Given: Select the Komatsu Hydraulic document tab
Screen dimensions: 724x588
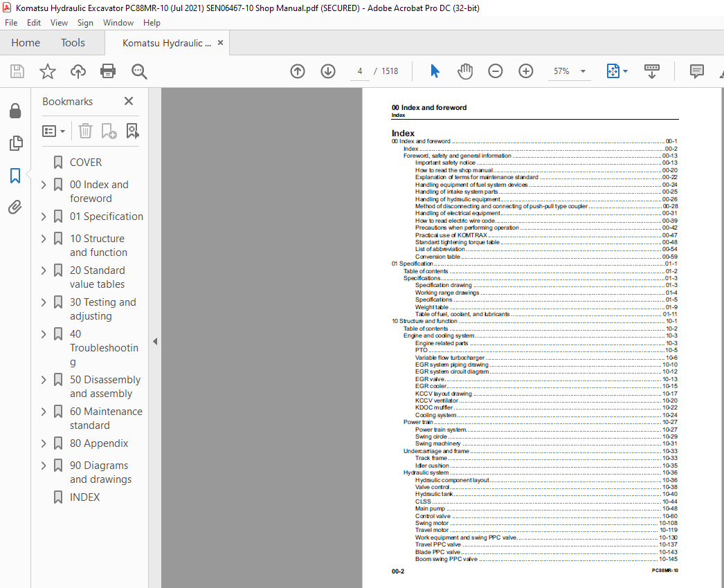Looking at the screenshot, I should (167, 43).
